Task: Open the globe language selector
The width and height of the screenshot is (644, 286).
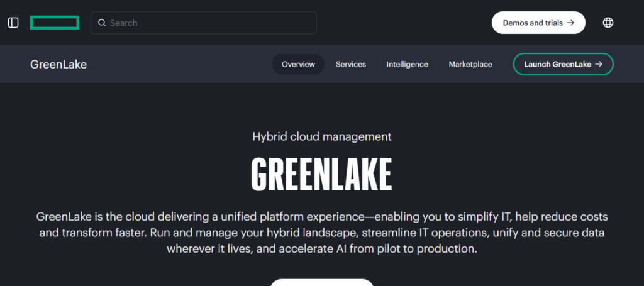Action: coord(608,23)
